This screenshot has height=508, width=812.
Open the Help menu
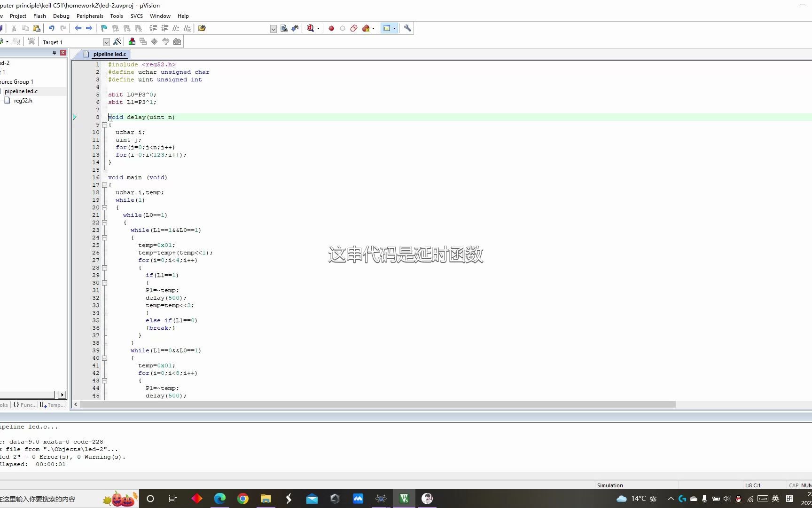183,16
